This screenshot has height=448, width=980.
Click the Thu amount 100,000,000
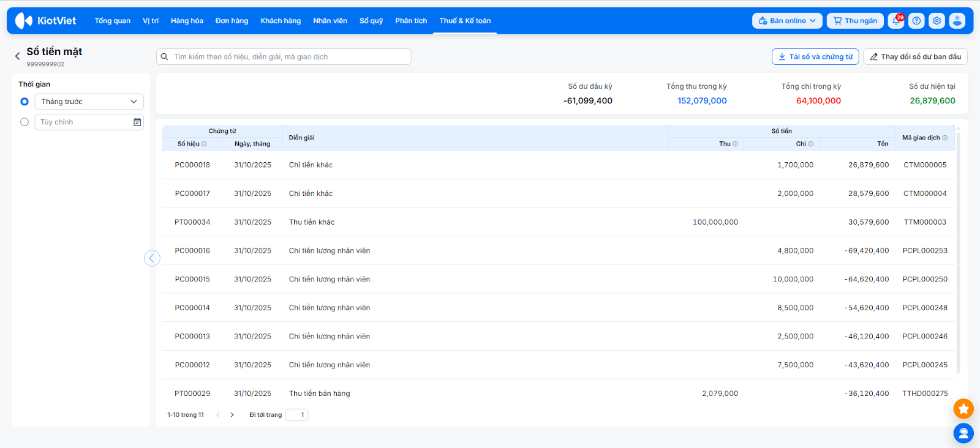click(x=715, y=222)
